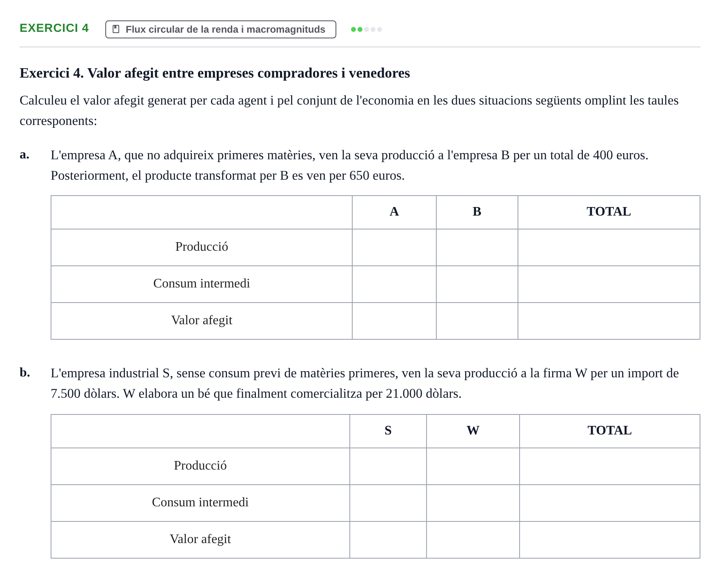Open the 'Flux circular de la renda i macromagnituds' tag
Image resolution: width=720 pixels, height=588 pixels.
221,29
